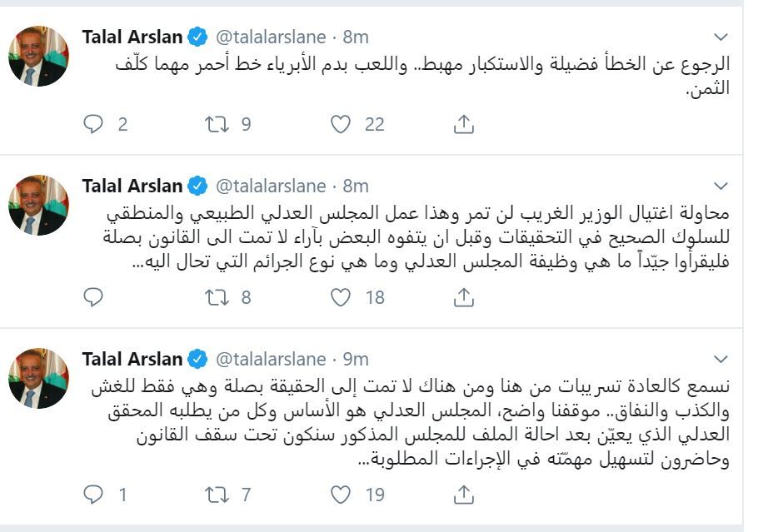The width and height of the screenshot is (763, 532).
Task: Share the first tweet posted 8m ago
Action: tap(464, 125)
